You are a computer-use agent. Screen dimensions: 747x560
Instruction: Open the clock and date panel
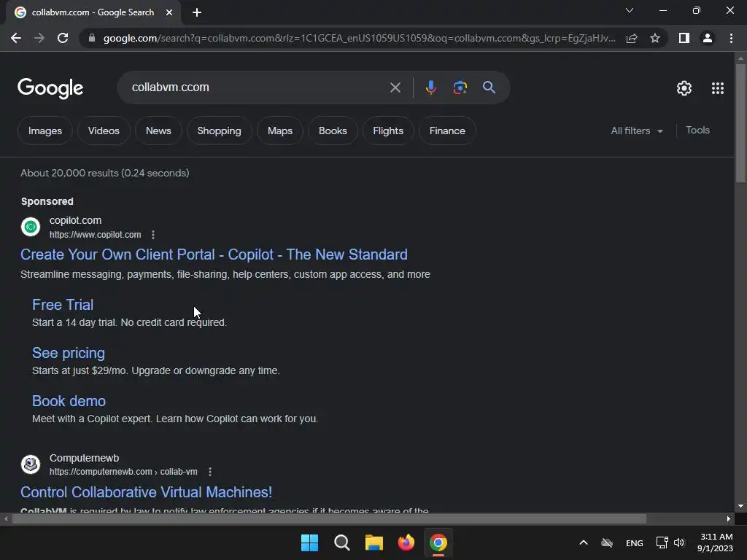pyautogui.click(x=715, y=542)
